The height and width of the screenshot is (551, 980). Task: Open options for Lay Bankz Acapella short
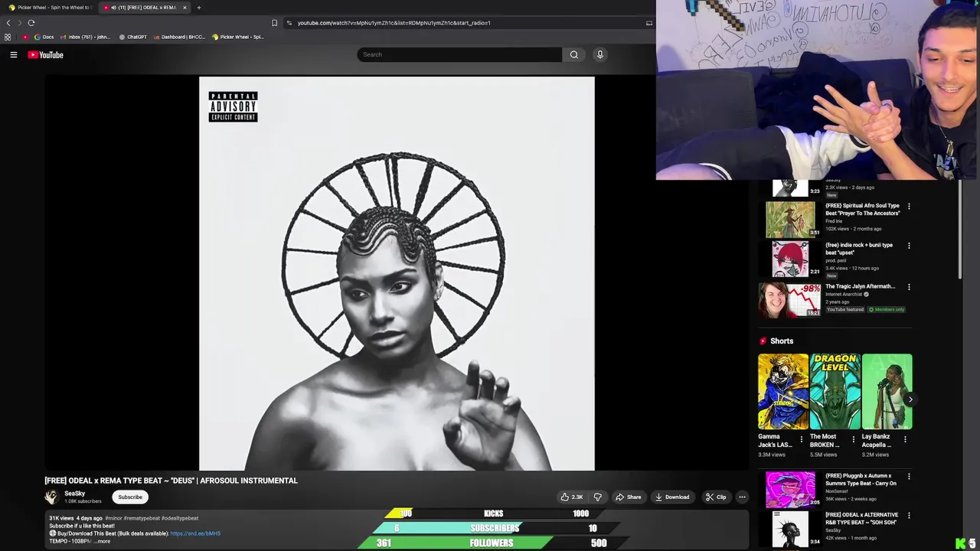pyautogui.click(x=905, y=439)
